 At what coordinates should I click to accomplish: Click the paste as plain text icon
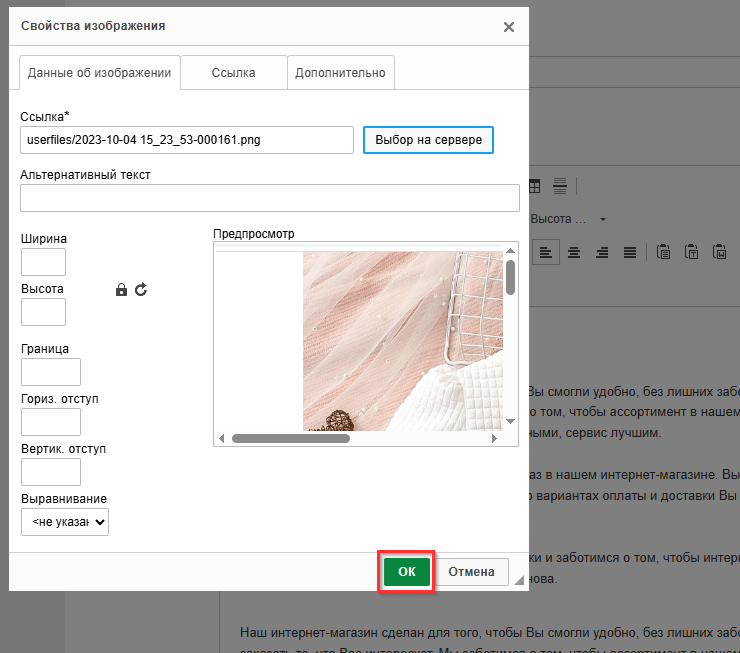(691, 252)
